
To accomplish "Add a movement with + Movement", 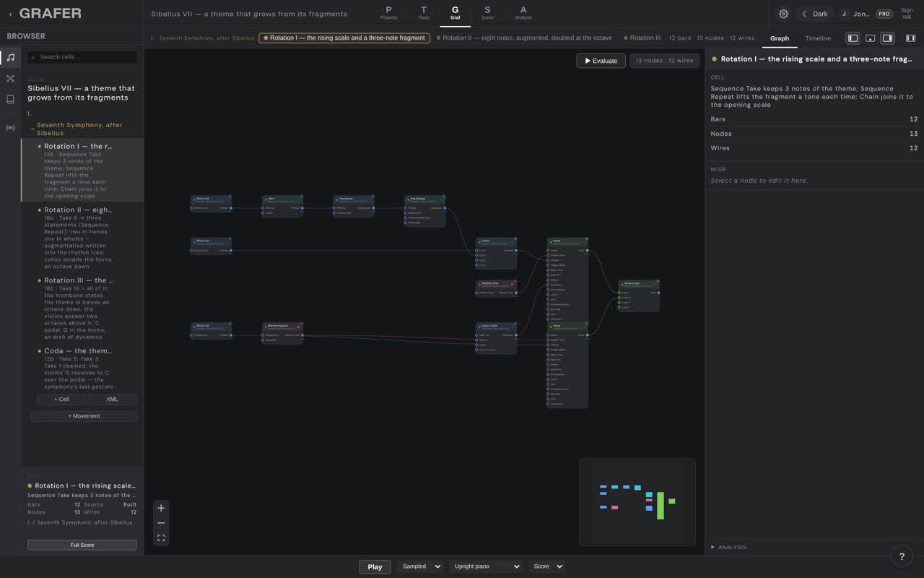I will pos(84,415).
